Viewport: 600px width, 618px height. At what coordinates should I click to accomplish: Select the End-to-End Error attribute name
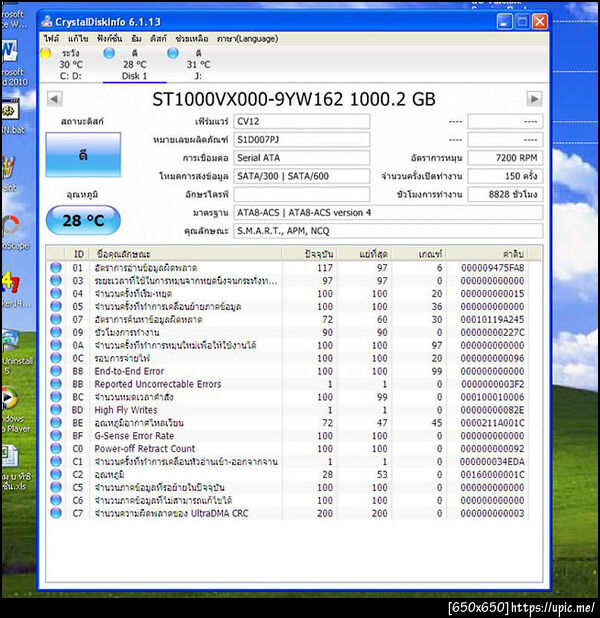tap(129, 371)
